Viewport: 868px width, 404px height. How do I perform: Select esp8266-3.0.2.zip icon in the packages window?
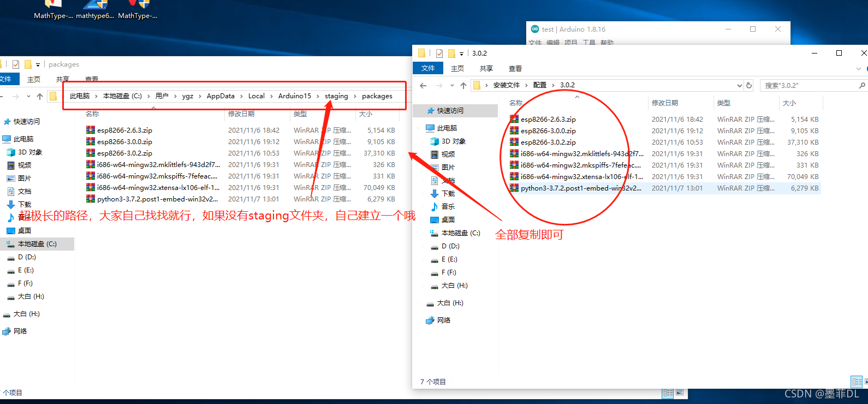[x=90, y=153]
